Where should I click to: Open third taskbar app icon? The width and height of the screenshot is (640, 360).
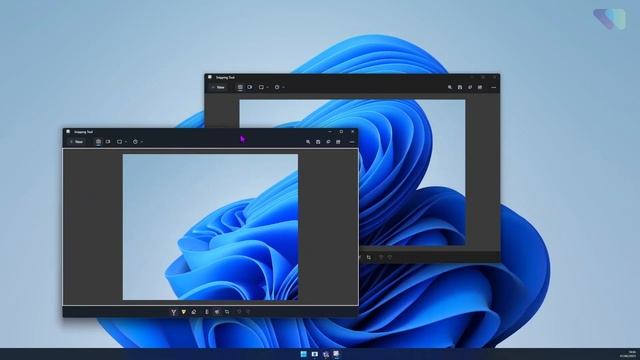[x=326, y=354]
